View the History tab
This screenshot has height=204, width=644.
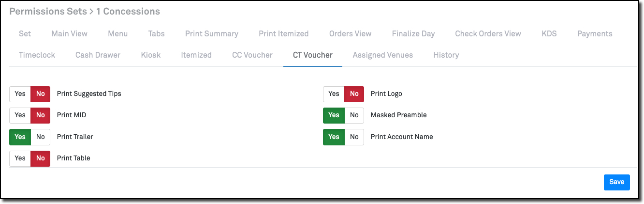[x=446, y=55]
